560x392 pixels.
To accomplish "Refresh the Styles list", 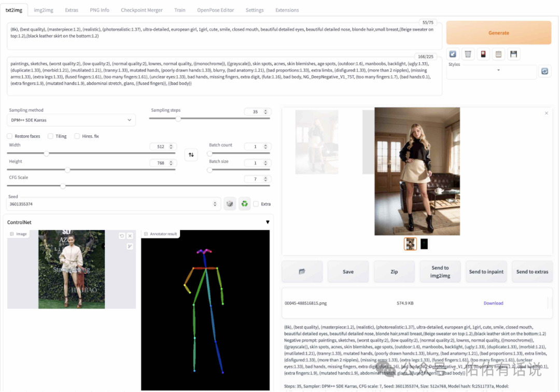I will (x=544, y=71).
